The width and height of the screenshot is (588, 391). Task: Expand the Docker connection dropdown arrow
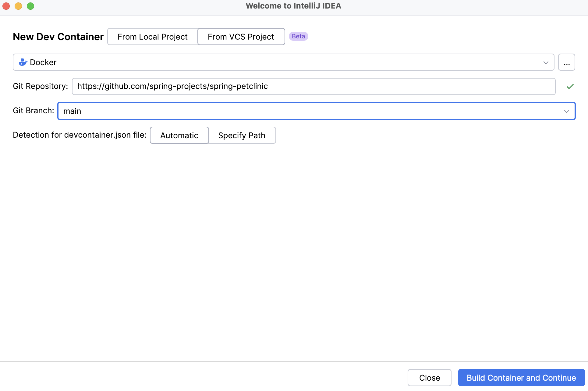(546, 62)
